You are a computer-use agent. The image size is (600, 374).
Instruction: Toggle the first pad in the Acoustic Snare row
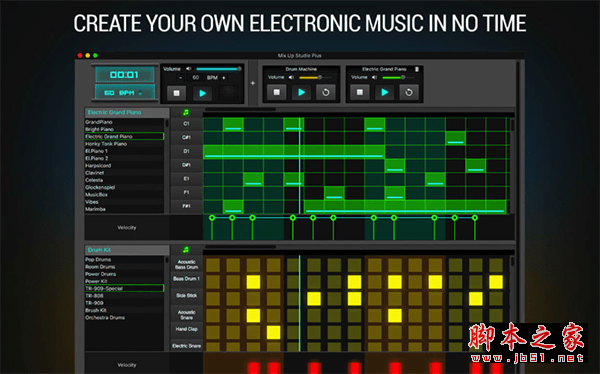click(213, 315)
